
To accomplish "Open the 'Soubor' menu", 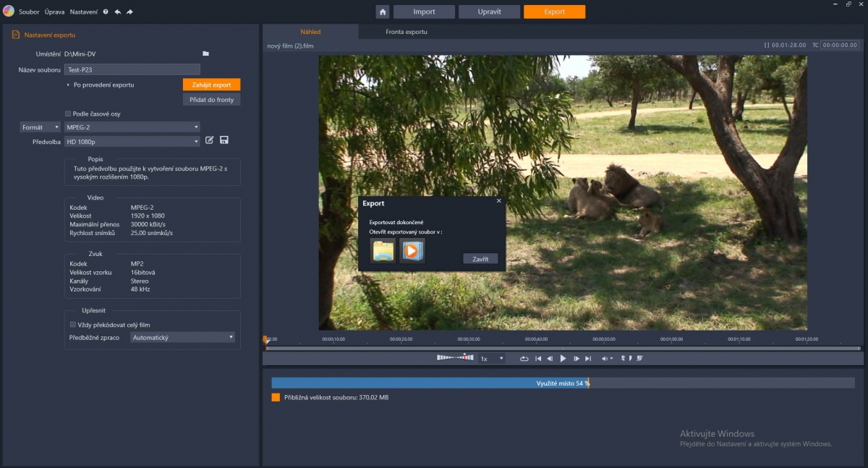I will 30,12.
